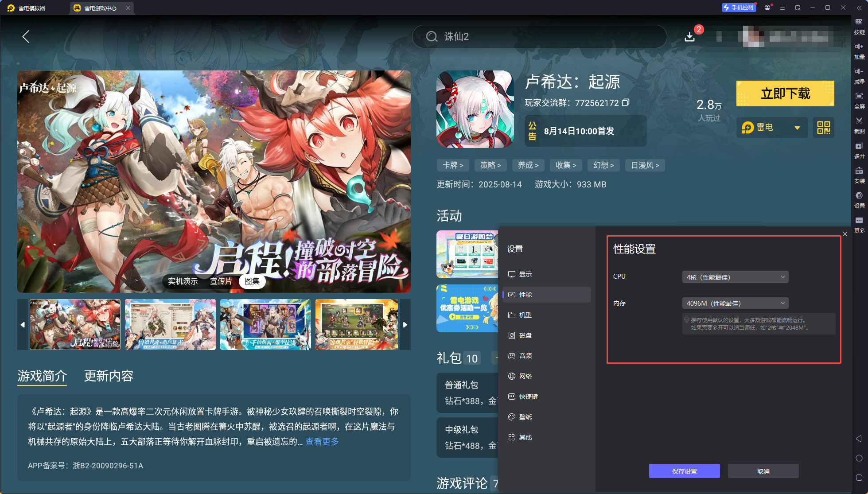Open 按键 keymapping in right sidebar
This screenshot has width=868, height=494.
tap(859, 26)
